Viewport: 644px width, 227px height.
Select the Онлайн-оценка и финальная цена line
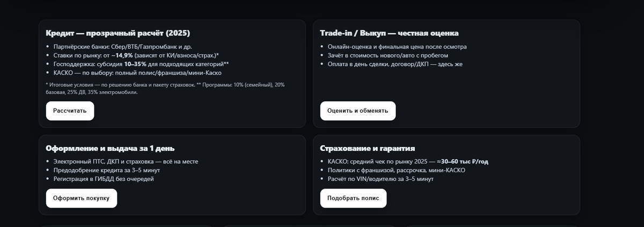397,47
